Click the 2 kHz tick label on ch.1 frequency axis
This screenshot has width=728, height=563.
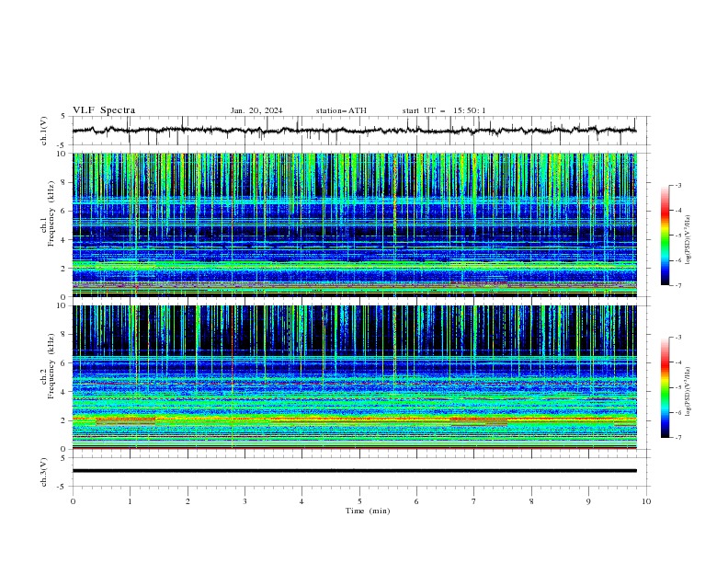[x=64, y=268]
